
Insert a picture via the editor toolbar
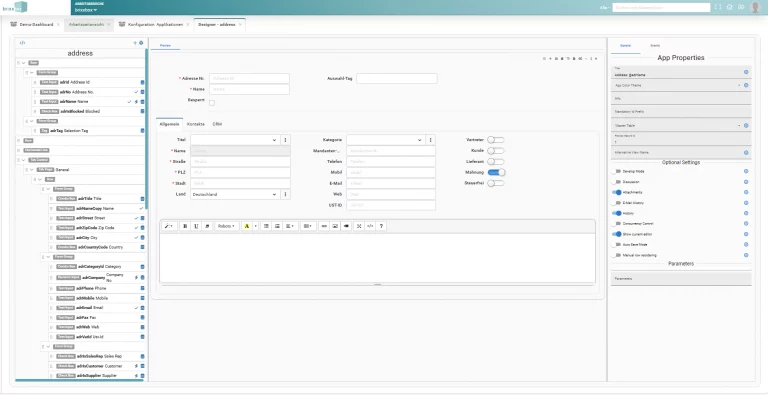pos(335,226)
